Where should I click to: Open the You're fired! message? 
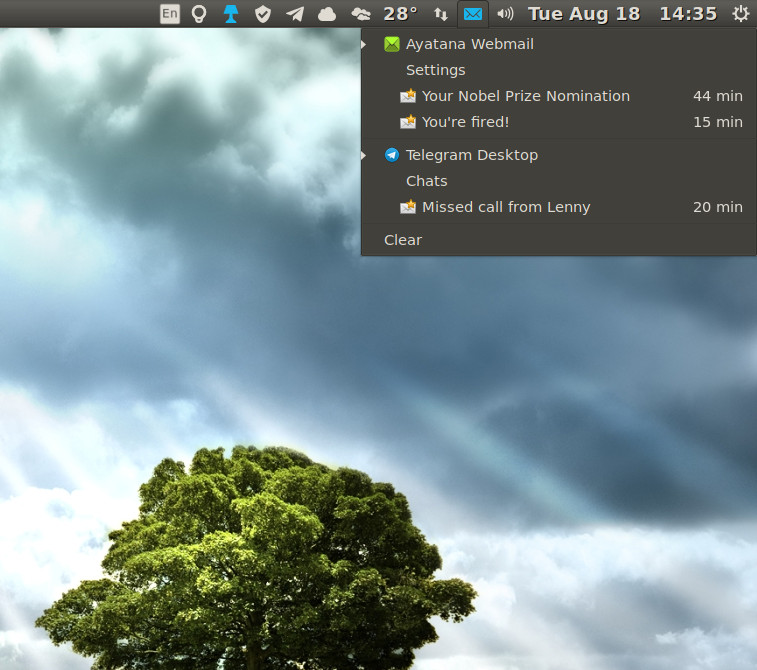tap(559, 122)
